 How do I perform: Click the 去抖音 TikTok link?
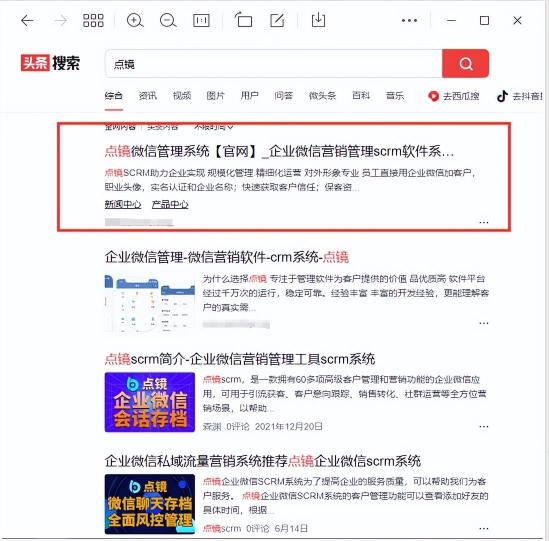click(520, 96)
